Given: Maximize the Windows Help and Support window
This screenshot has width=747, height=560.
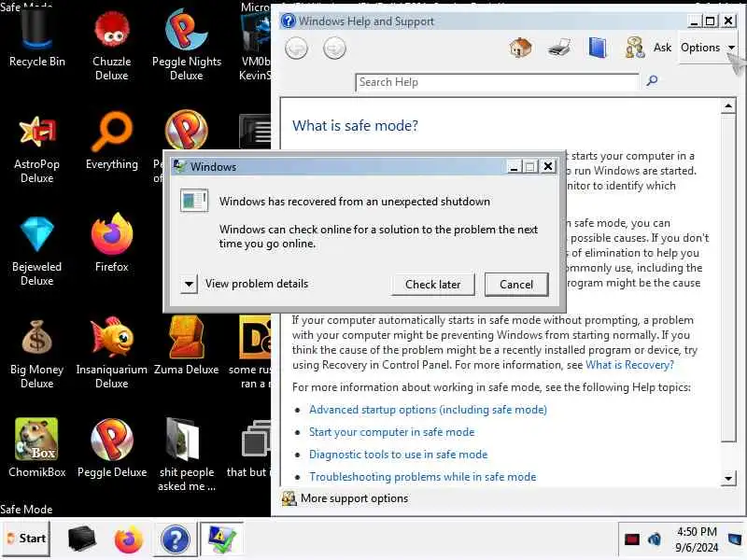Looking at the screenshot, I should [711, 21].
